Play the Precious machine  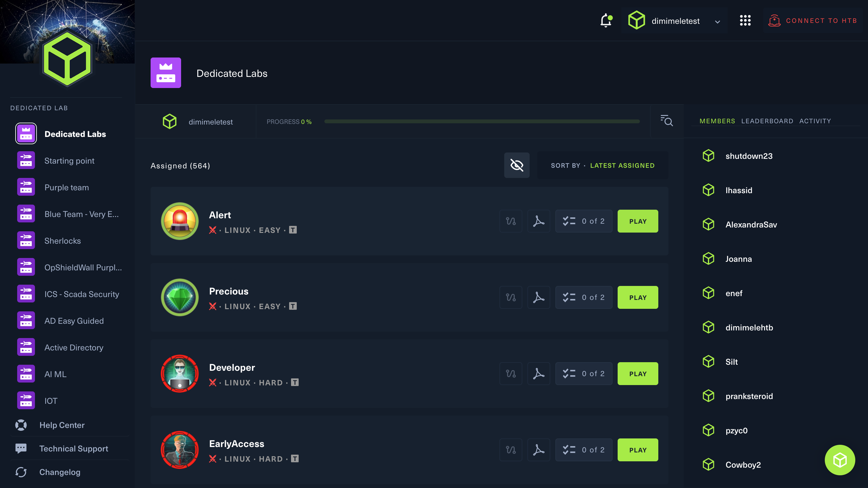pos(638,297)
